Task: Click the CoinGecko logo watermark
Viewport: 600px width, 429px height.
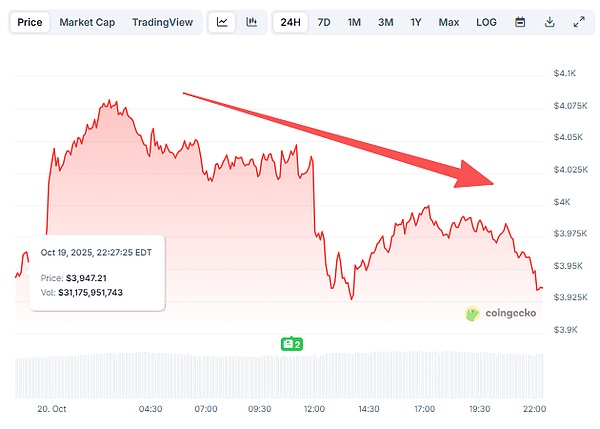Action: coord(501,313)
